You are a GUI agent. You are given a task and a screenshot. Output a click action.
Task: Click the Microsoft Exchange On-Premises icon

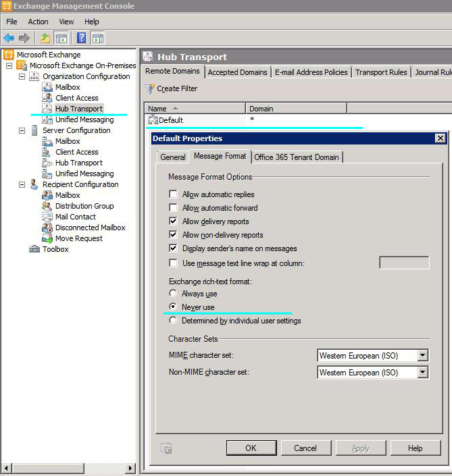(x=22, y=65)
